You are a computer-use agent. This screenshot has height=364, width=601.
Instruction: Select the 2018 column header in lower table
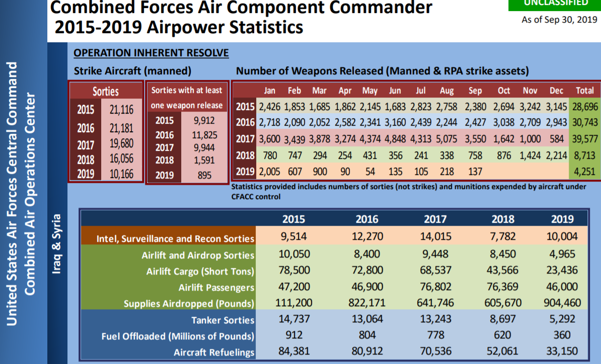[503, 219]
